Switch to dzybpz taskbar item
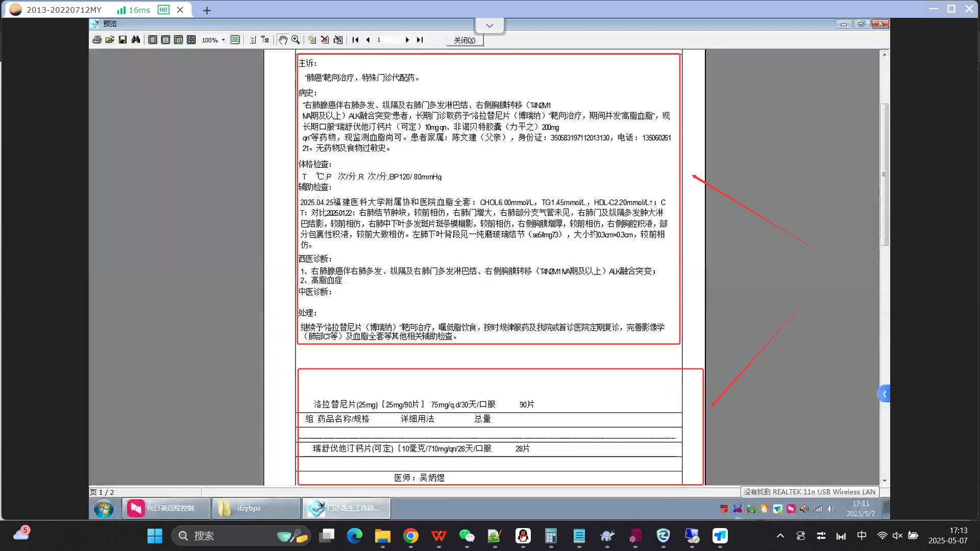 pos(255,508)
